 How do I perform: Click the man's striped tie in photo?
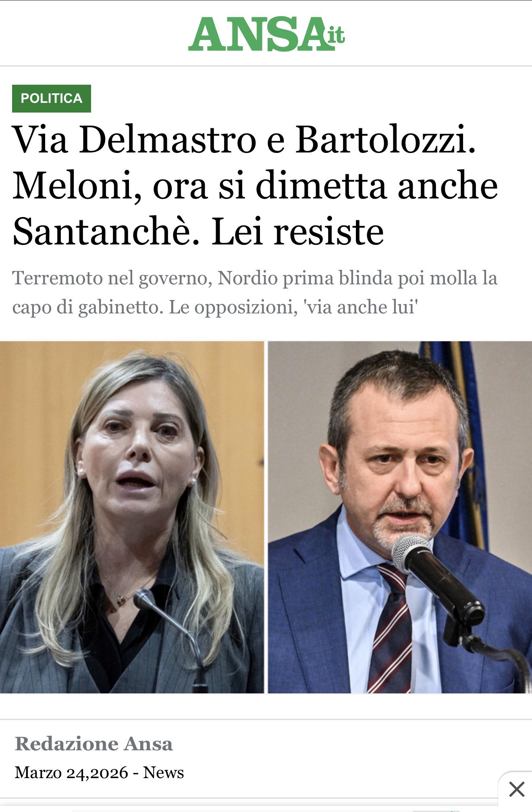coord(389,629)
